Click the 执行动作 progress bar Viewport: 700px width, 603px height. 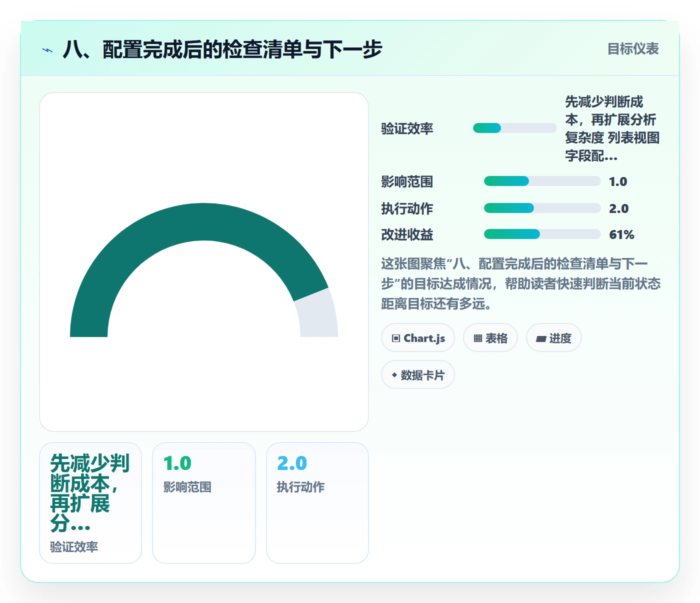click(542, 208)
